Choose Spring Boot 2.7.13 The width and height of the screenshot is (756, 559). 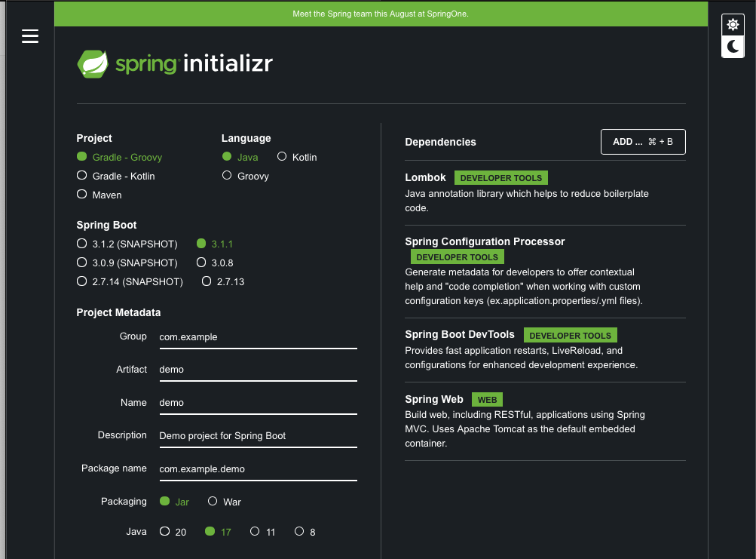(223, 282)
